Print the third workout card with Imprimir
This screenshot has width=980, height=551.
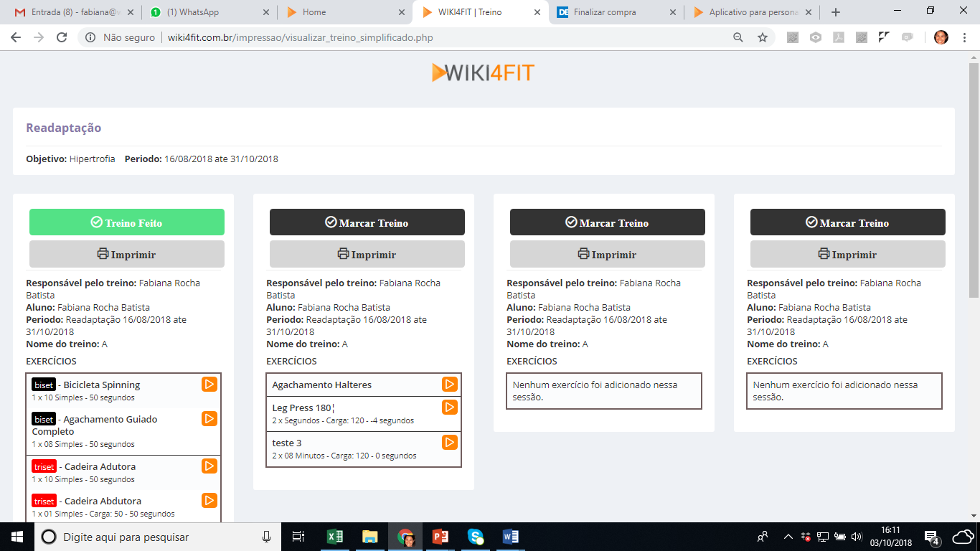point(608,254)
